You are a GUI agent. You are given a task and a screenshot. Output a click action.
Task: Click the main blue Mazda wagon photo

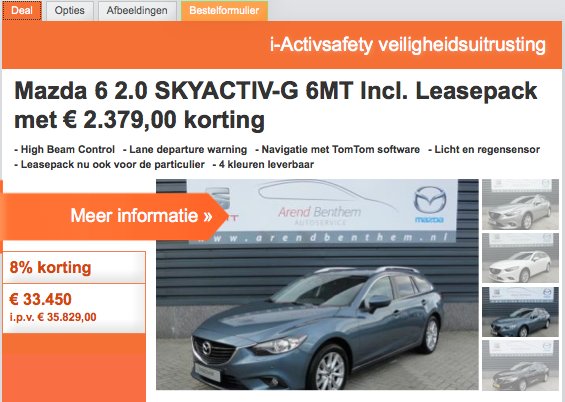[317, 285]
